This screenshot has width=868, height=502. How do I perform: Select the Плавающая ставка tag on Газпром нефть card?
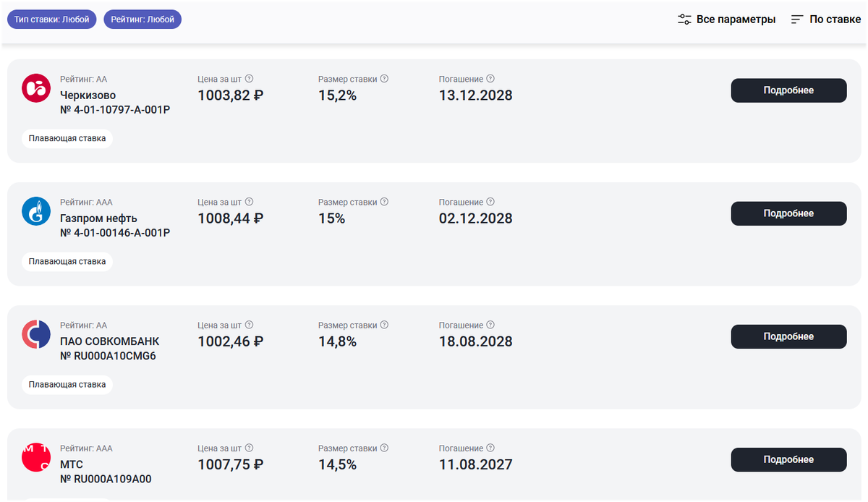67,261
